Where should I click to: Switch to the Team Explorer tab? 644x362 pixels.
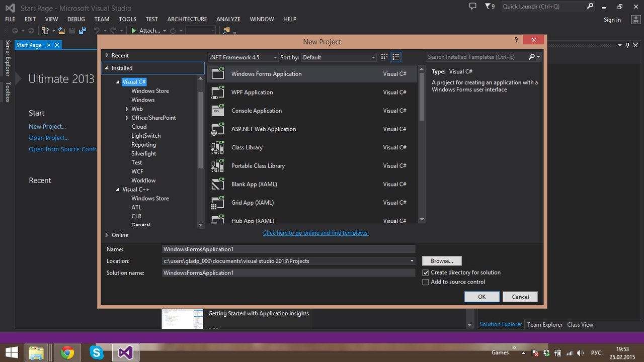pyautogui.click(x=544, y=325)
